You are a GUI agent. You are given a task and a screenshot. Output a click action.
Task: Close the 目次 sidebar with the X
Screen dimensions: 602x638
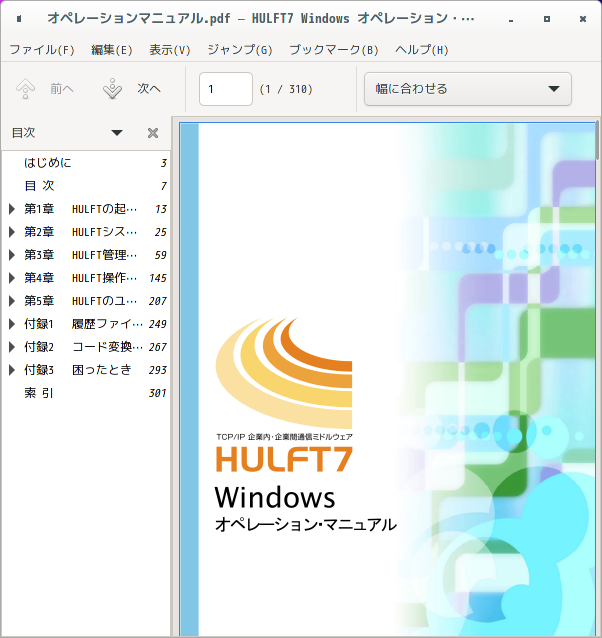click(x=153, y=133)
